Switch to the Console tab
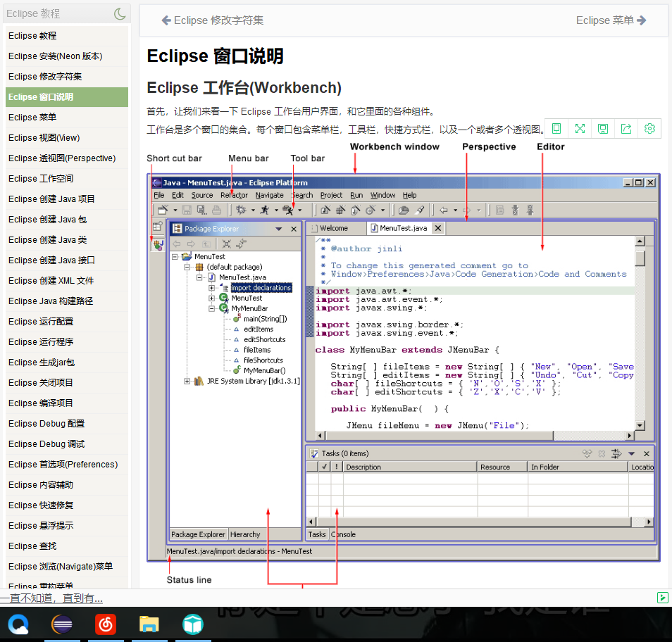The width and height of the screenshot is (672, 642). 343,534
